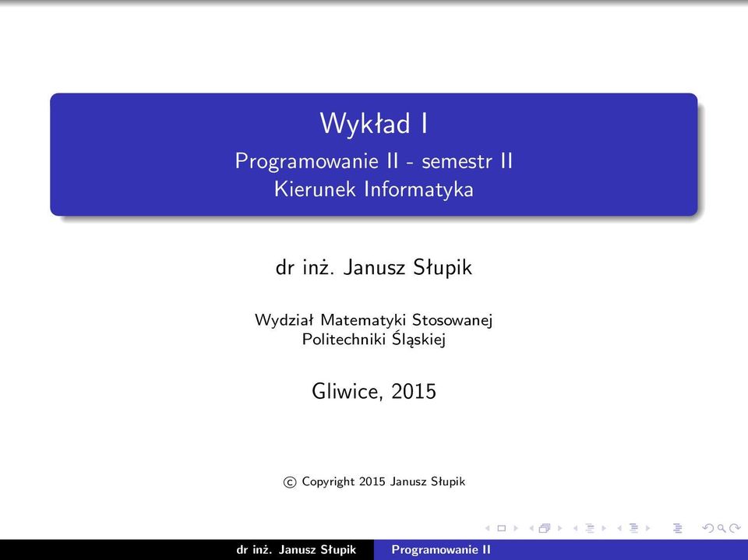Go to the next section using the right arrow
The image size is (748, 560).
[x=647, y=528]
